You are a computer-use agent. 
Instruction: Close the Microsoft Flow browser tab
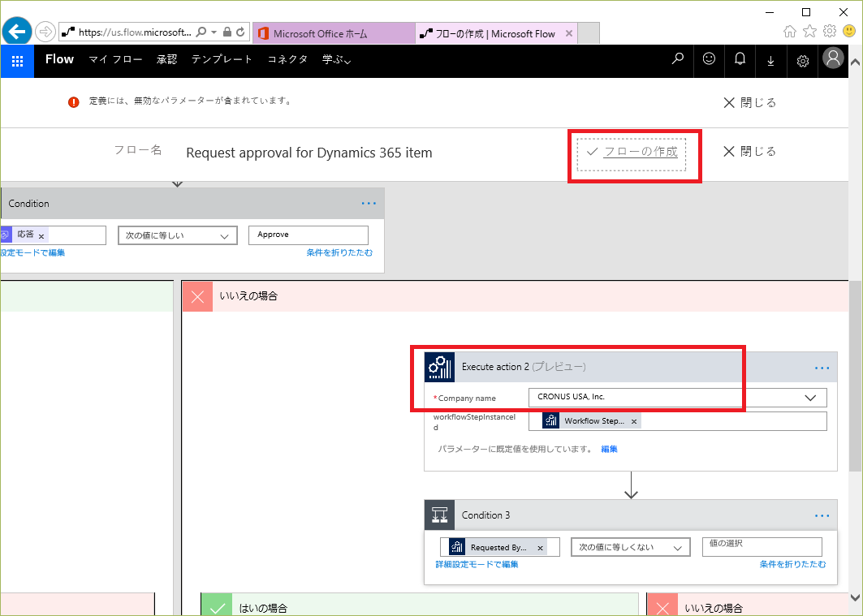569,33
